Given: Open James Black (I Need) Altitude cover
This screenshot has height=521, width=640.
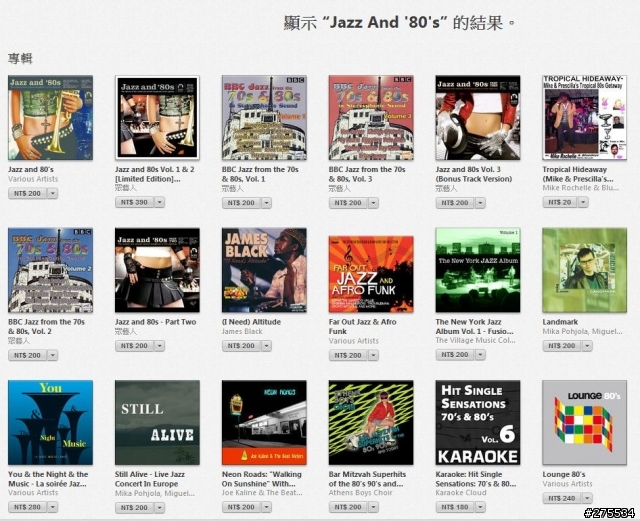Looking at the screenshot, I should point(264,270).
